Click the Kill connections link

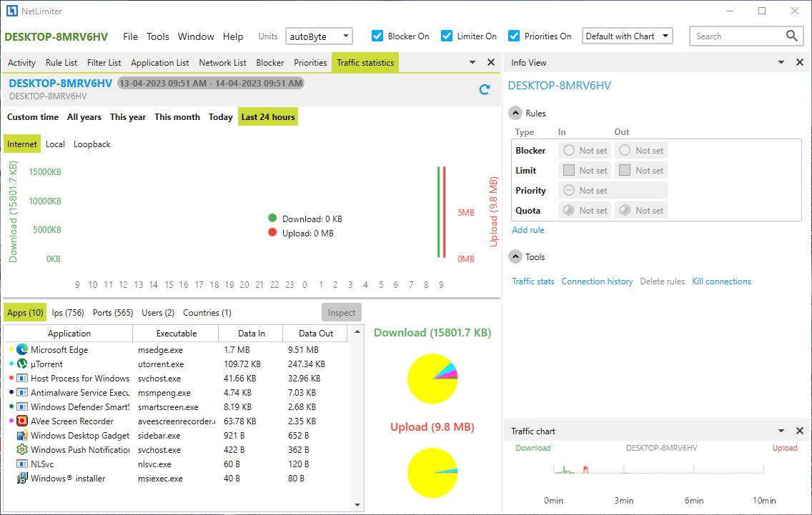[x=721, y=281]
